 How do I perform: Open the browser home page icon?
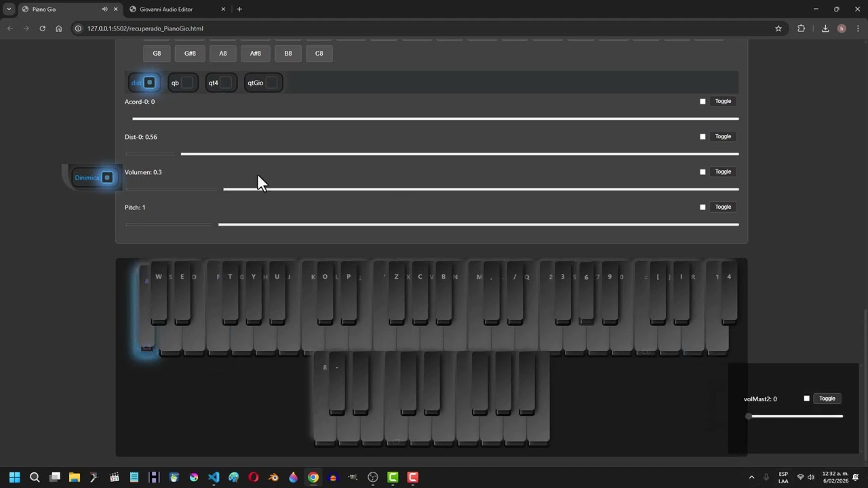tap(58, 28)
